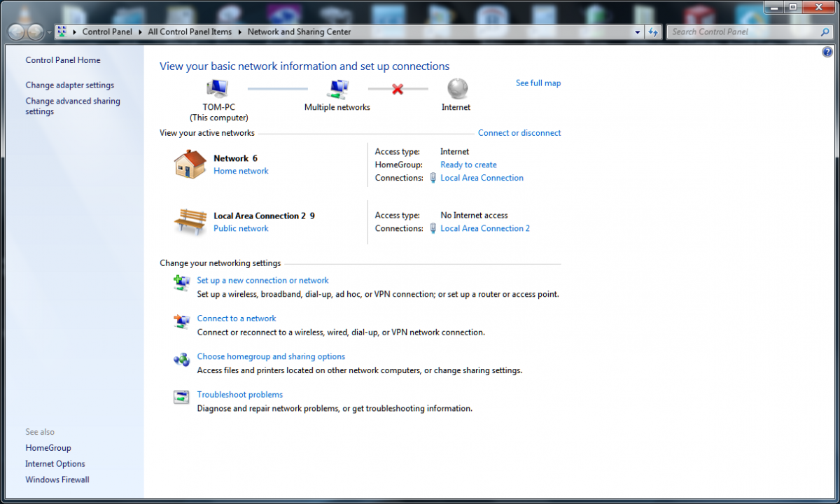Open Windows Firewall under See also
The height and width of the screenshot is (504, 840).
click(57, 479)
